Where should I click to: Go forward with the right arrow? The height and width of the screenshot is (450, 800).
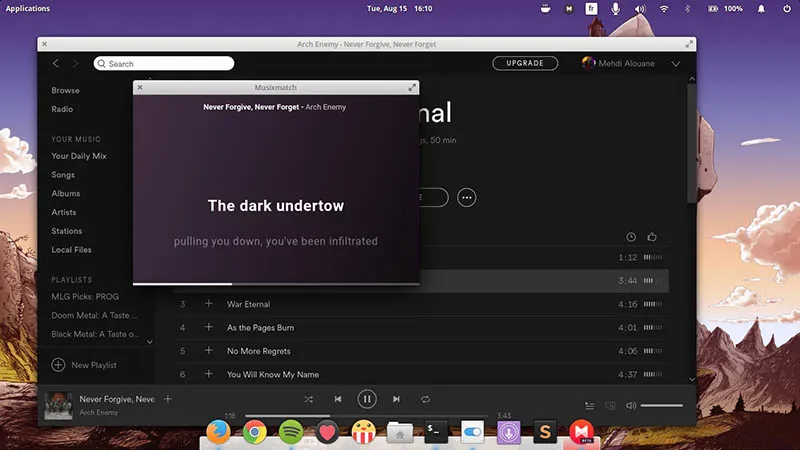tap(76, 63)
